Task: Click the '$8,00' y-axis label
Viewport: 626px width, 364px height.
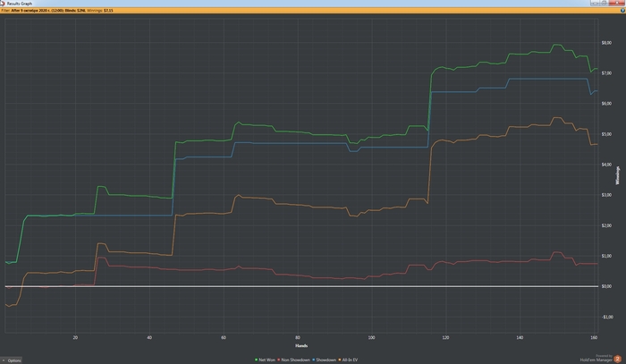Action: [606, 43]
